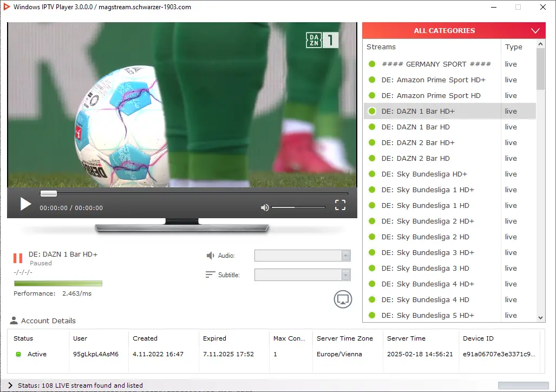556x392 pixels.
Task: Select DE: DAZN 1 Bar HD+ stream
Action: [x=450, y=111]
